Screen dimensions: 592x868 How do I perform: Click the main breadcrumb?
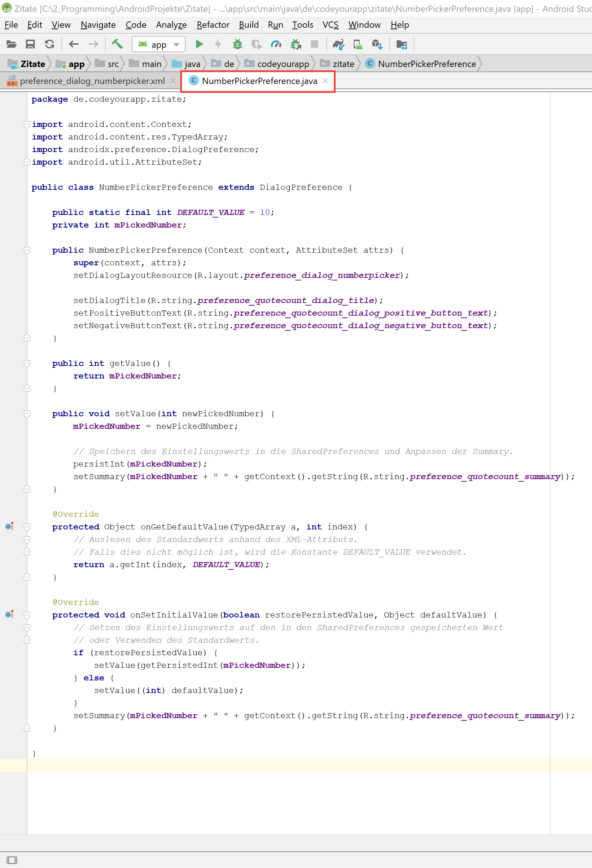coord(145,64)
